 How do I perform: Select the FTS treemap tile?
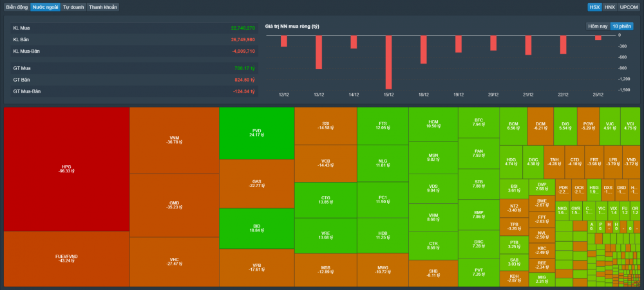[383, 126]
